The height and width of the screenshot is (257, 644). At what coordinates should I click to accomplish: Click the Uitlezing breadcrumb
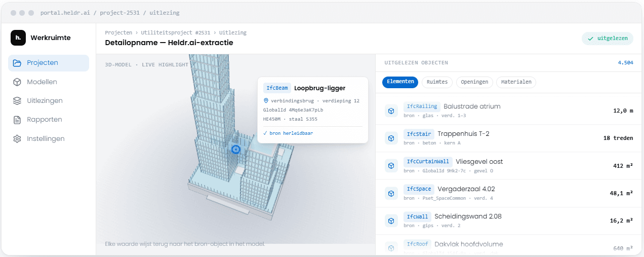pyautogui.click(x=233, y=32)
